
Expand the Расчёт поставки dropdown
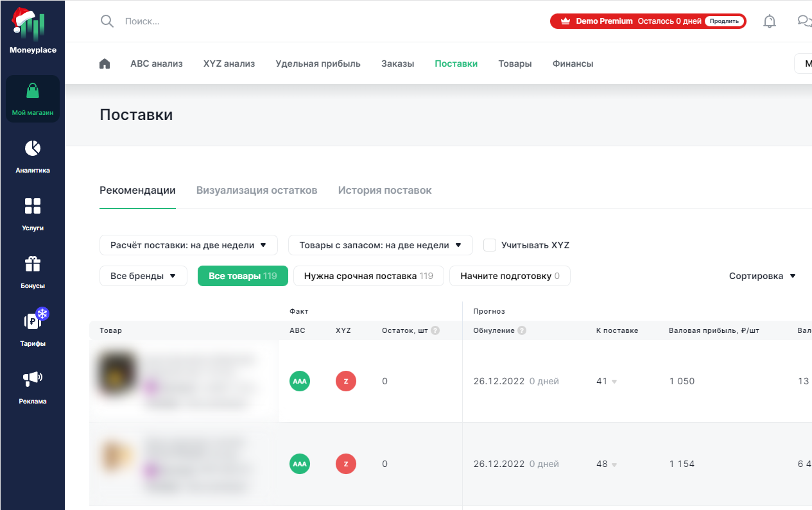188,245
